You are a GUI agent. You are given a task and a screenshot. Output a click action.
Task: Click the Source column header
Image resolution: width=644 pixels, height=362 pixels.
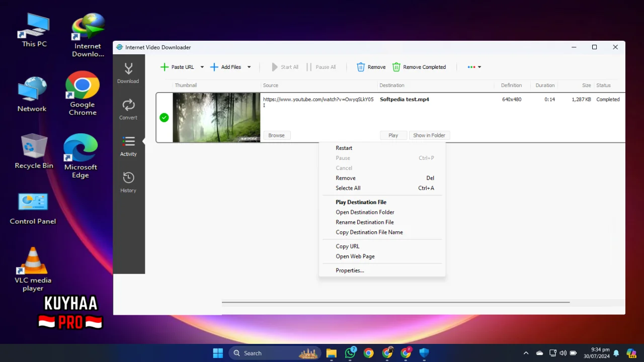[271, 85]
